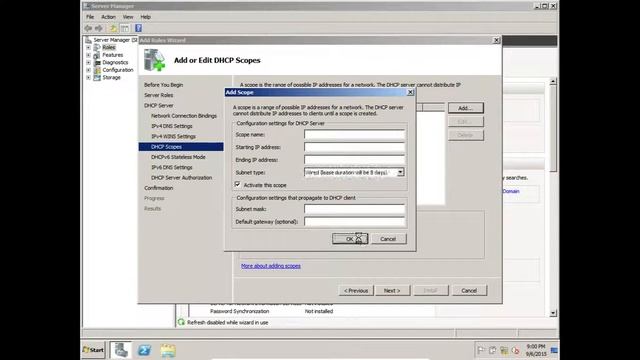The width and height of the screenshot is (640, 360).
Task: Open the Help menu
Action: tap(145, 17)
